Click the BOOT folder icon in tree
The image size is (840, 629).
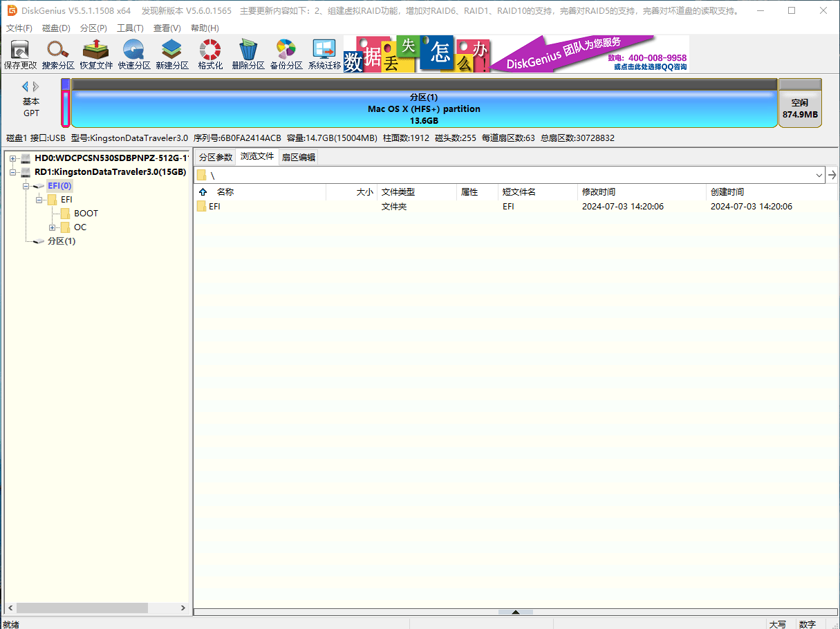tap(66, 214)
